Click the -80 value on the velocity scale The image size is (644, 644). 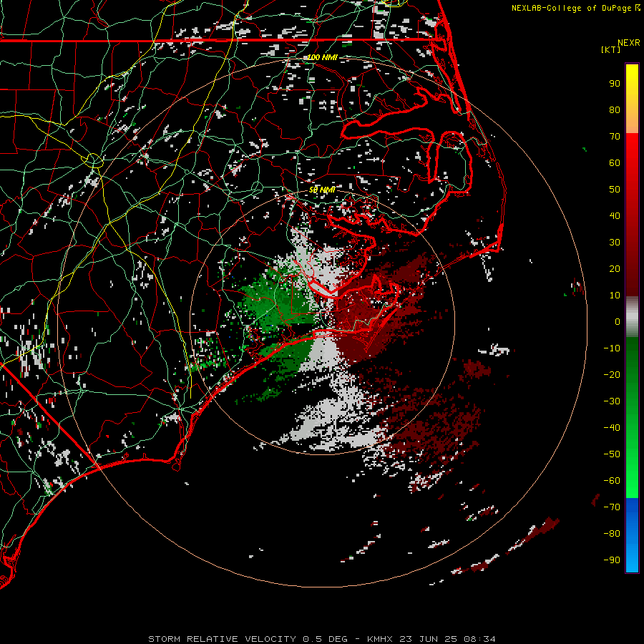[x=612, y=534]
